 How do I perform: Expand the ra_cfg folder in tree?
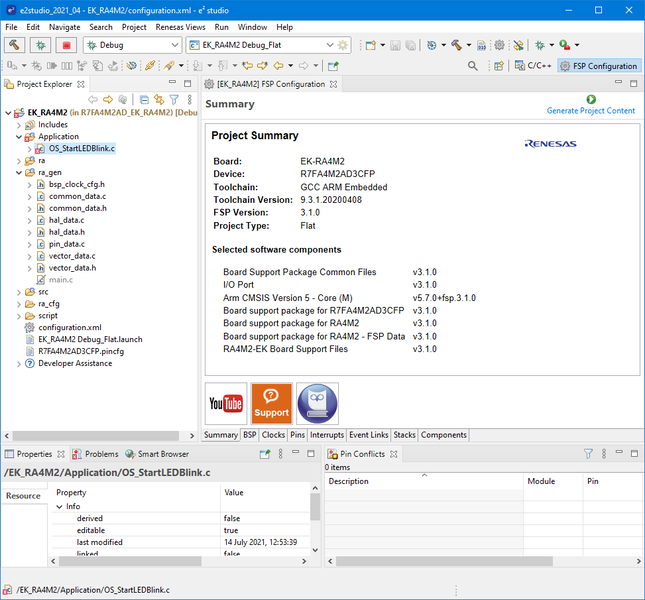[19, 303]
